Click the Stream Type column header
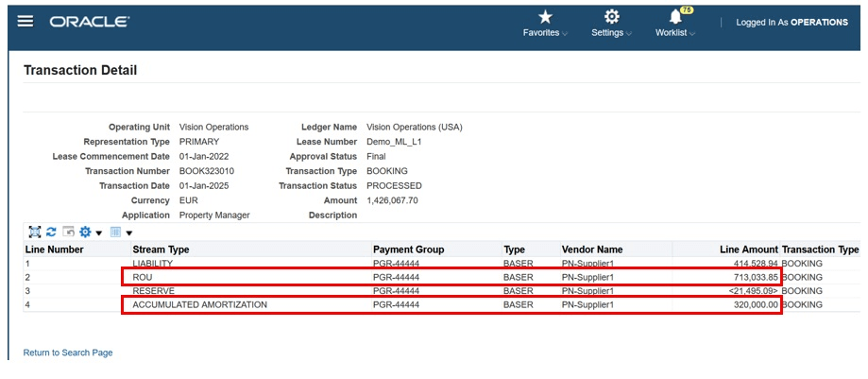 pos(162,250)
